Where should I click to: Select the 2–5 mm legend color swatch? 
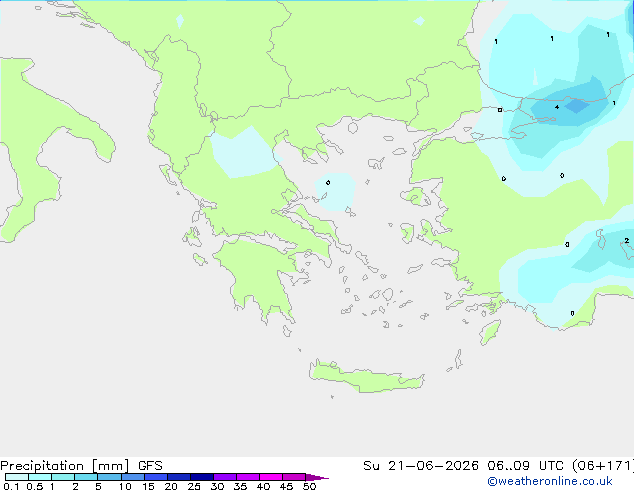(x=86, y=477)
